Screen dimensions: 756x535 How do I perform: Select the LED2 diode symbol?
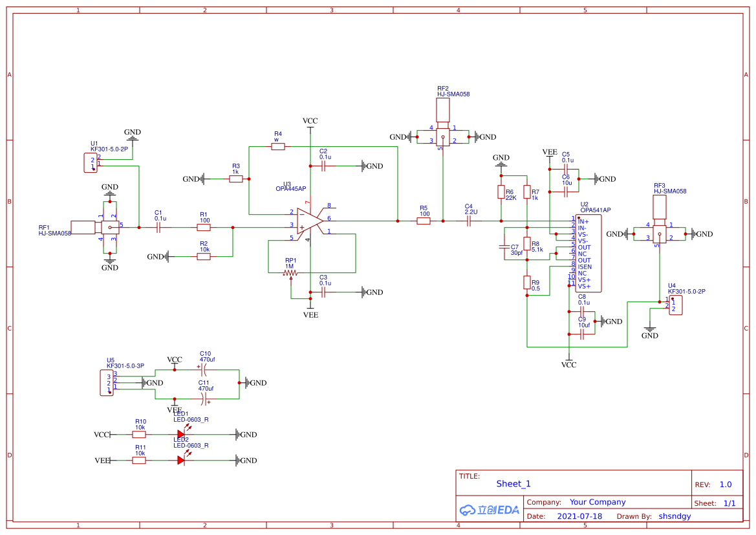[181, 461]
